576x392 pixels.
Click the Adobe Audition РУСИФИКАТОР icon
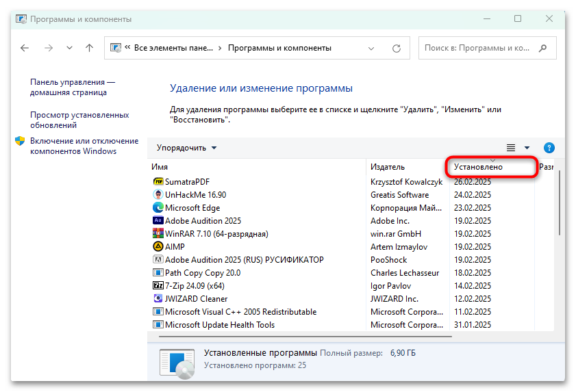click(x=158, y=259)
